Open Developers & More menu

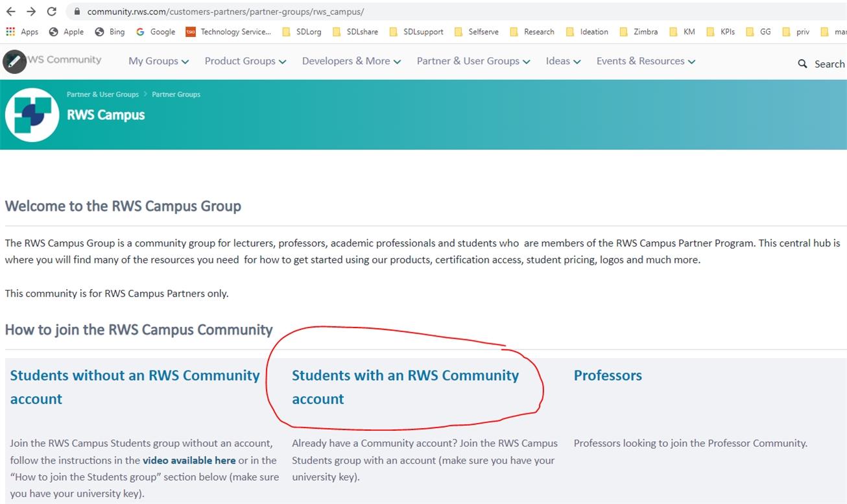351,61
